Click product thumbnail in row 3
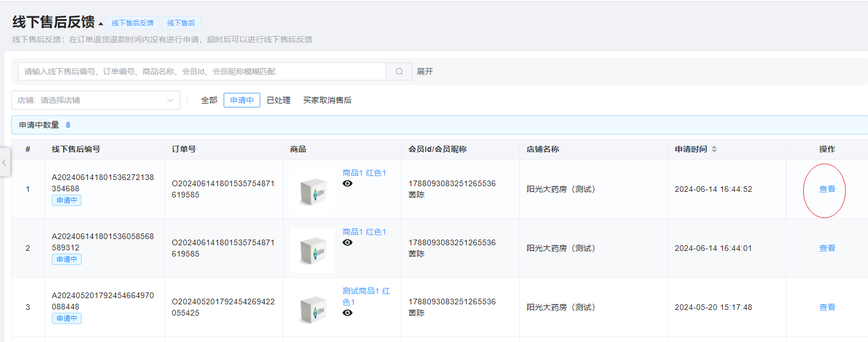This screenshot has width=868, height=342. [313, 309]
